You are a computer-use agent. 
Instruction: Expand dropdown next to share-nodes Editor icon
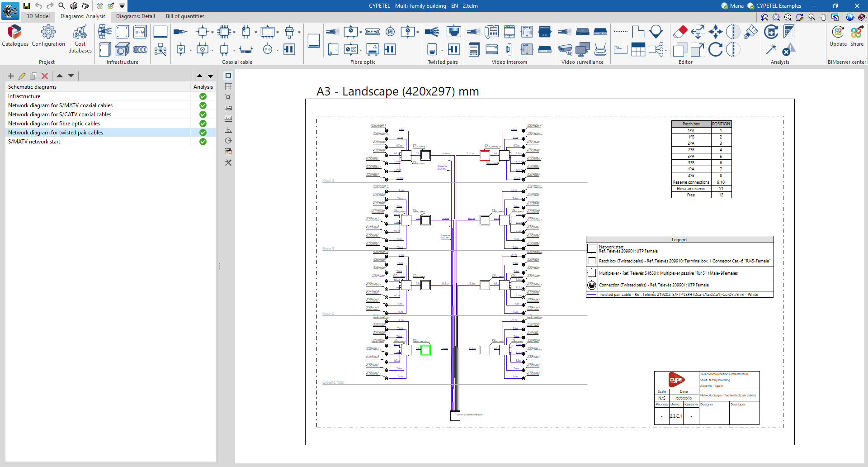pyautogui.click(x=666, y=50)
